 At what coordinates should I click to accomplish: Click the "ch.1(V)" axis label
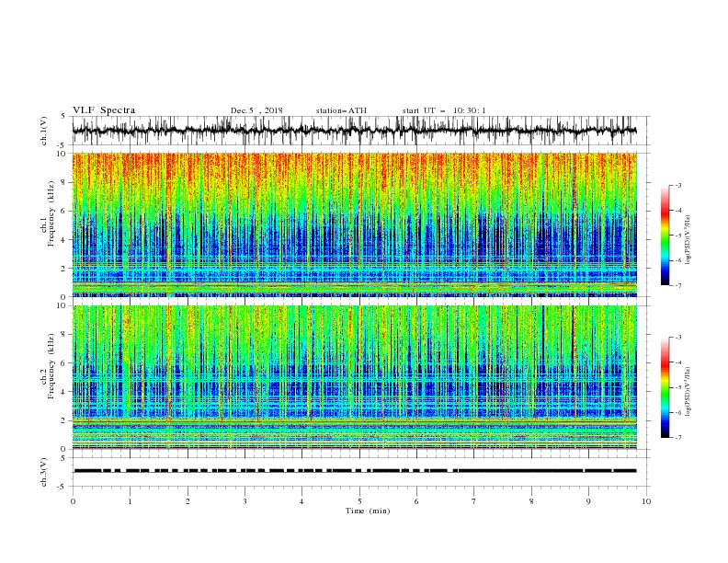(x=44, y=131)
